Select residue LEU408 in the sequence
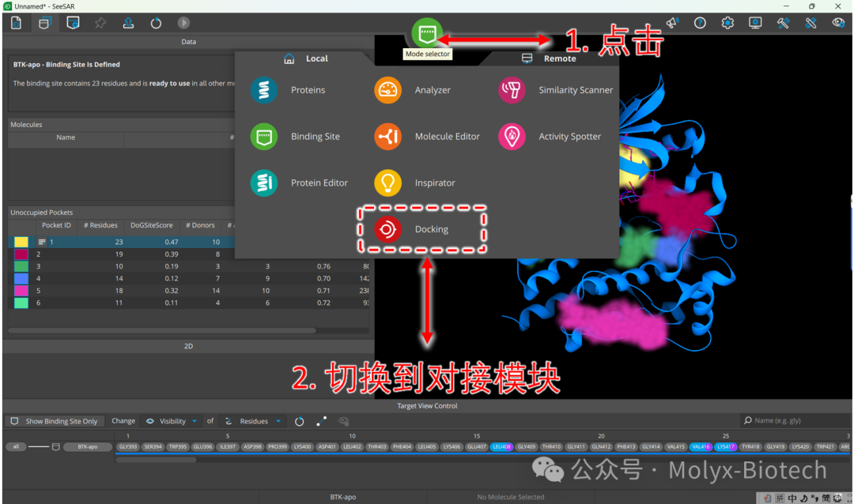Image resolution: width=854 pixels, height=504 pixels. (x=501, y=447)
